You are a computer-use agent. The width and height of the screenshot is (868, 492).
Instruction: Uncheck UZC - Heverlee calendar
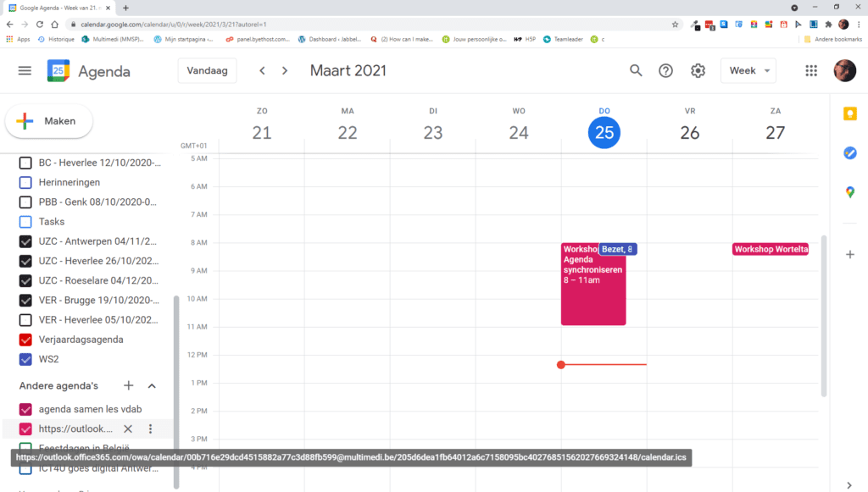pyautogui.click(x=25, y=261)
